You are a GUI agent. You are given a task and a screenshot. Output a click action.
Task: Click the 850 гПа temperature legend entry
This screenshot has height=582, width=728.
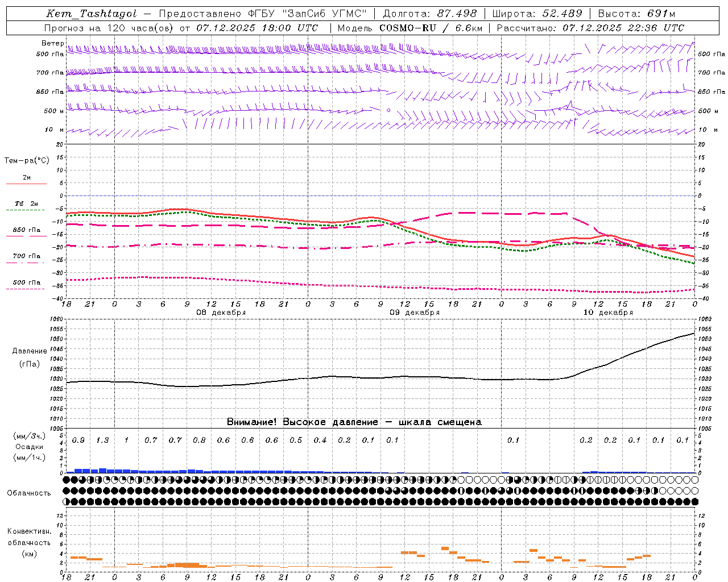point(26,230)
